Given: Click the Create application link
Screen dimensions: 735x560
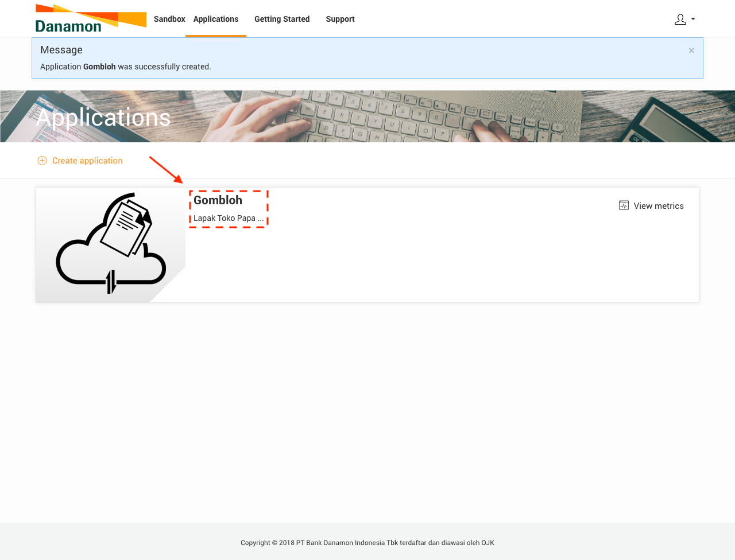Looking at the screenshot, I should click(87, 161).
